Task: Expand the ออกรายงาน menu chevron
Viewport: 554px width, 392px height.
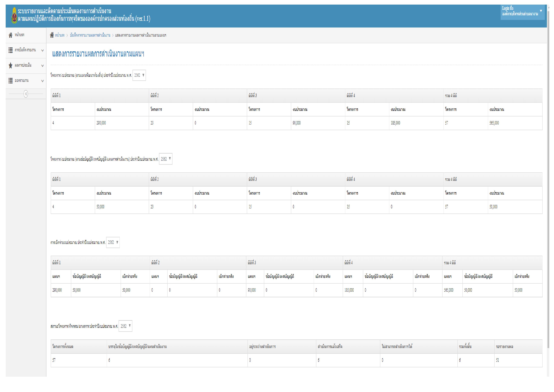Action: pyautogui.click(x=42, y=81)
